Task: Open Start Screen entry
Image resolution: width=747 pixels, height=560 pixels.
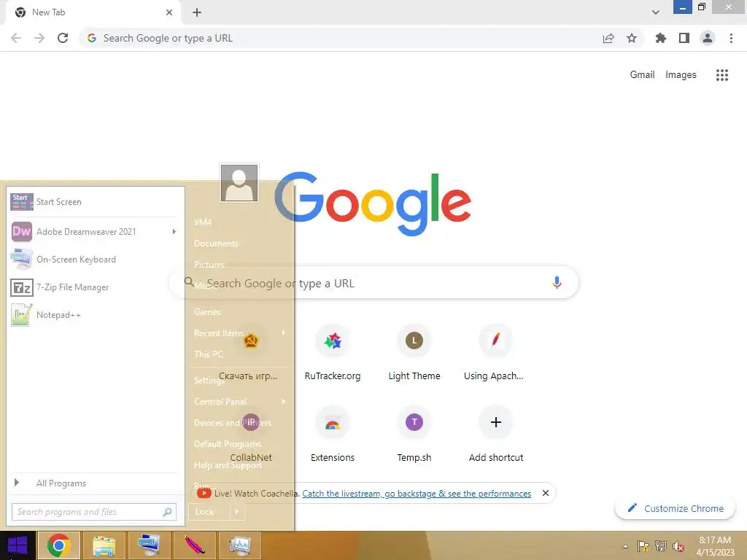Action: click(x=88, y=202)
